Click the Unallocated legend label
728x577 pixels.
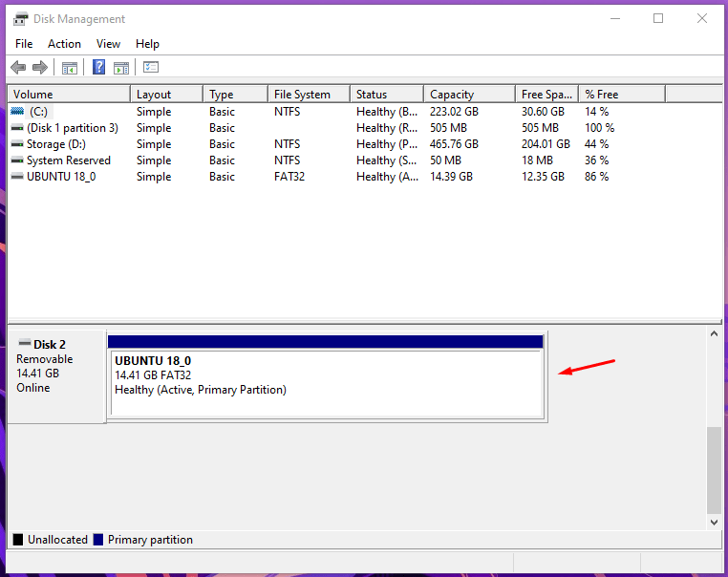pyautogui.click(x=57, y=540)
